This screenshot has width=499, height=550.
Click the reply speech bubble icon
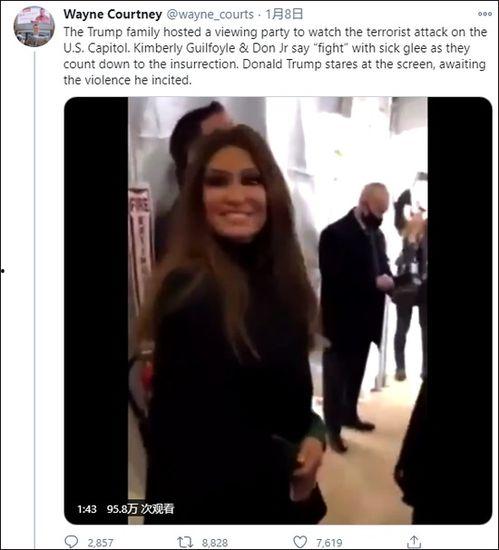[72, 542]
